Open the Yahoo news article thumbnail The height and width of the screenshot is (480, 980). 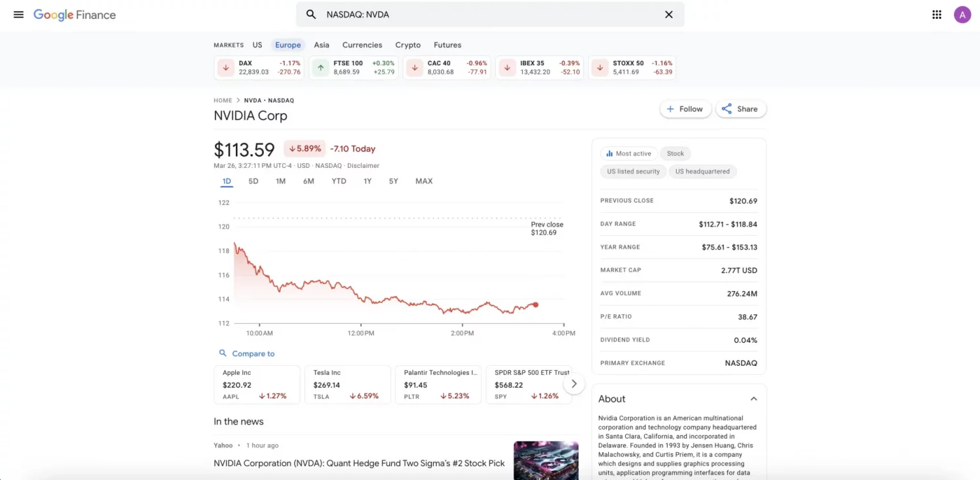point(546,460)
